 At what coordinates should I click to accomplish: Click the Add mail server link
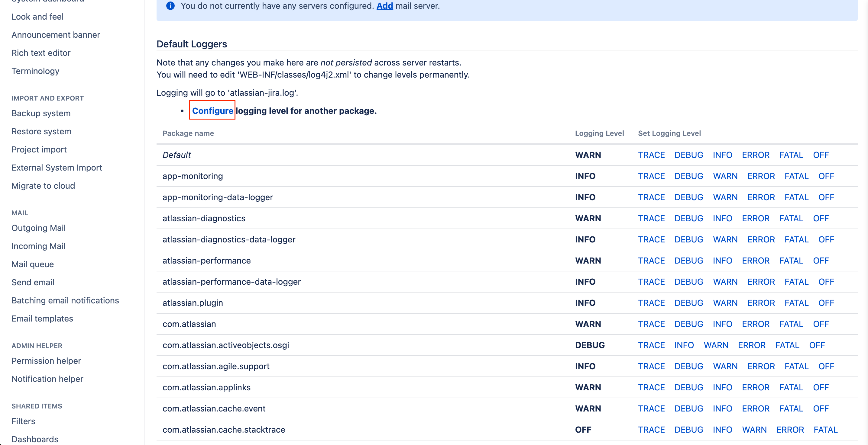tap(384, 6)
